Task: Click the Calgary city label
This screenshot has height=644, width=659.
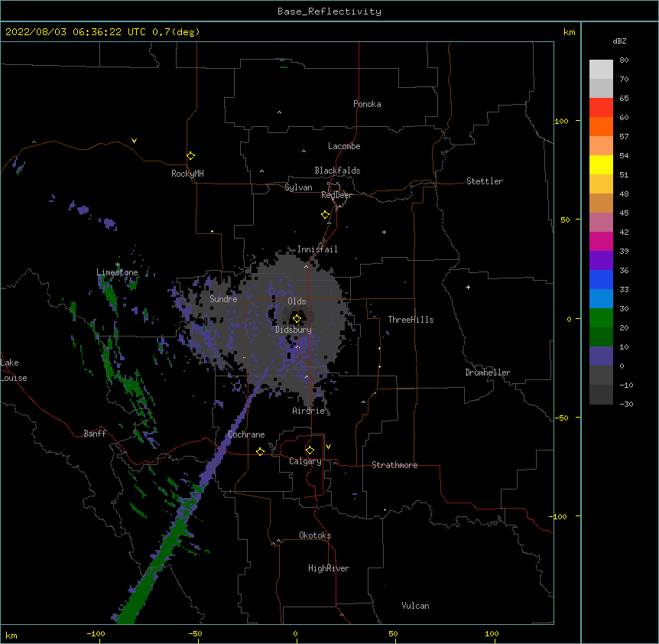Action: coord(305,461)
